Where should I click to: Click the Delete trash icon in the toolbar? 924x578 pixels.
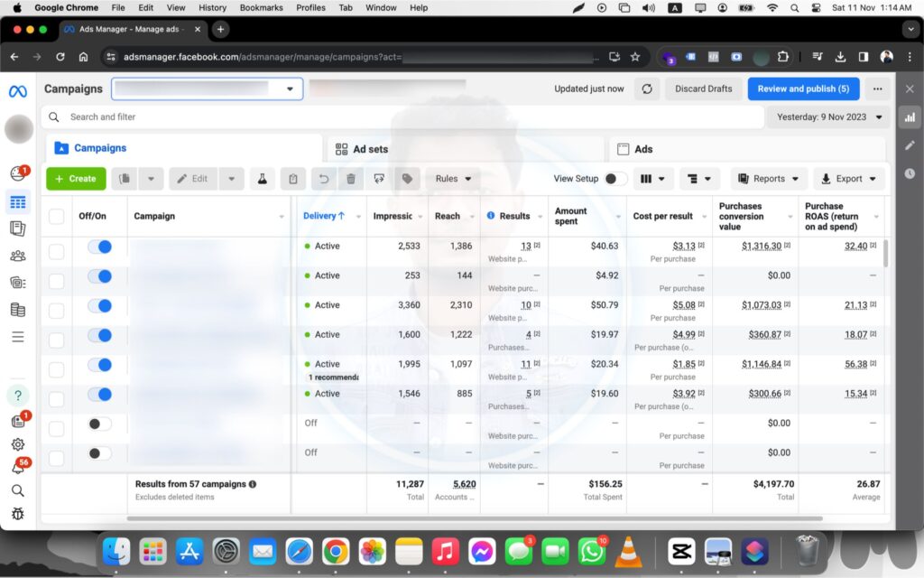351,179
